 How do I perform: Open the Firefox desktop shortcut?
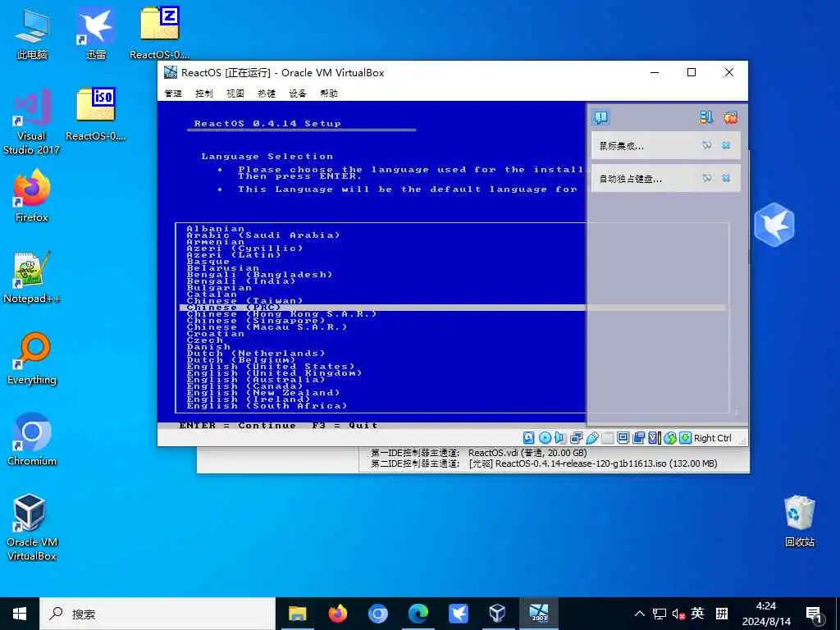[x=32, y=196]
